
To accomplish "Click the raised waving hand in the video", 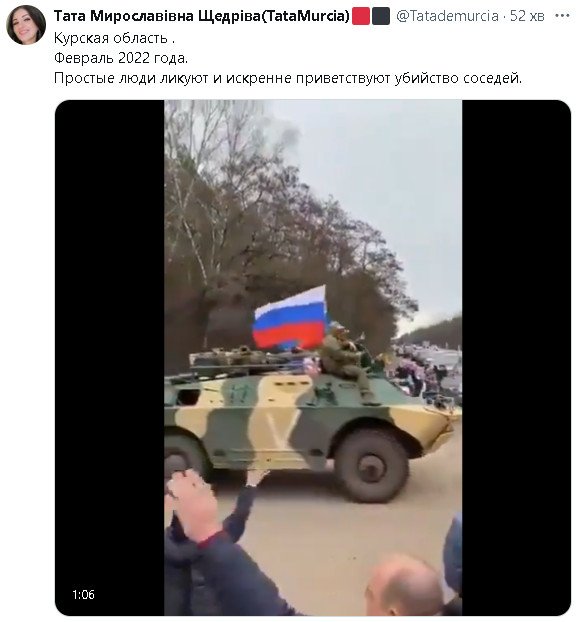I will (x=256, y=477).
